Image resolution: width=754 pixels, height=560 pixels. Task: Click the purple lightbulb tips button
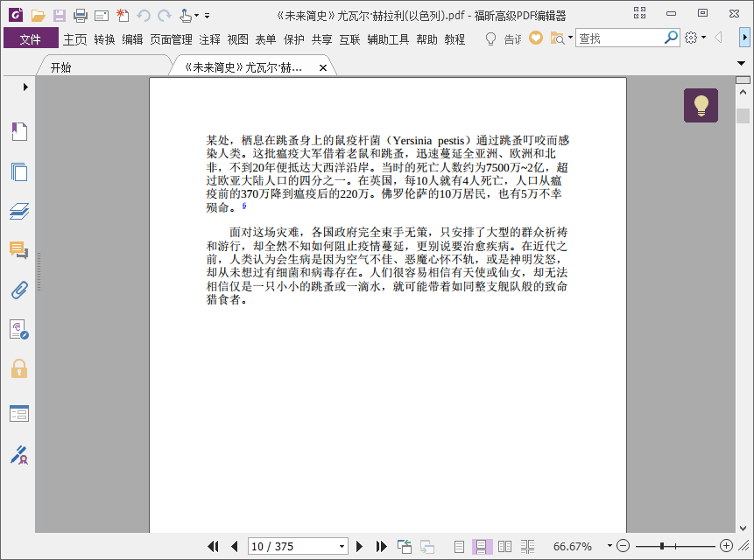point(701,105)
